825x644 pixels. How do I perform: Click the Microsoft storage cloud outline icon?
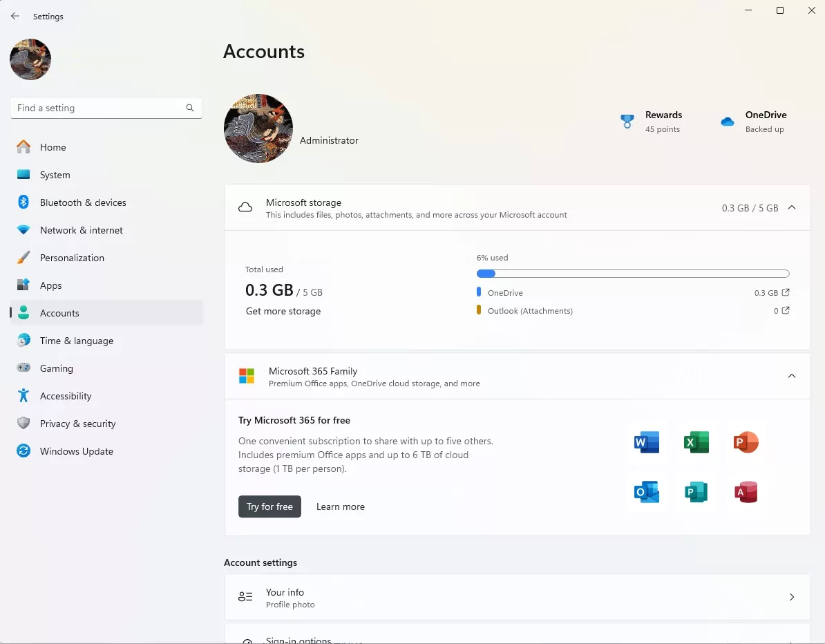click(x=245, y=207)
